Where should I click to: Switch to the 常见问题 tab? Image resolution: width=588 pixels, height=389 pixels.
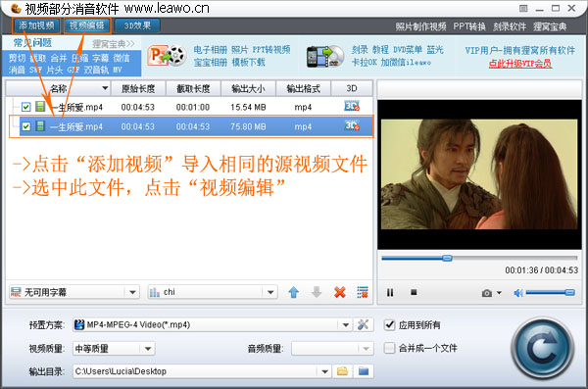(x=32, y=43)
